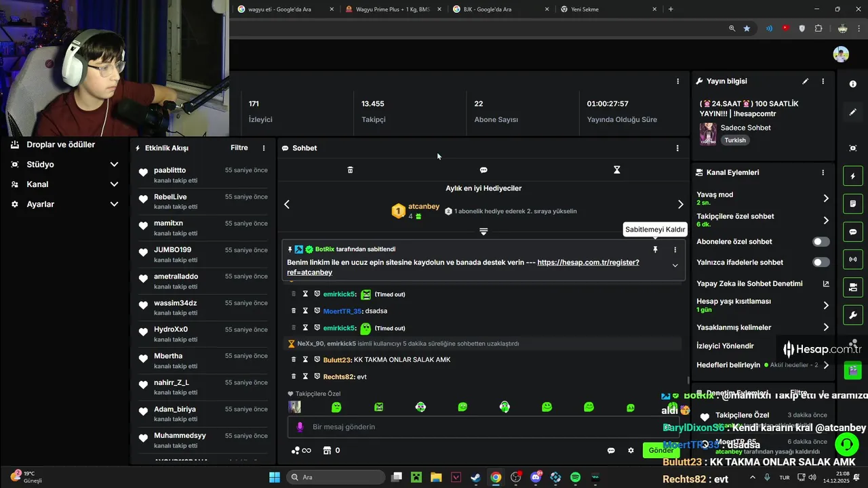The image size is (868, 488).
Task: Switch to Wagyu Prime Plus tab
Action: pos(392,9)
